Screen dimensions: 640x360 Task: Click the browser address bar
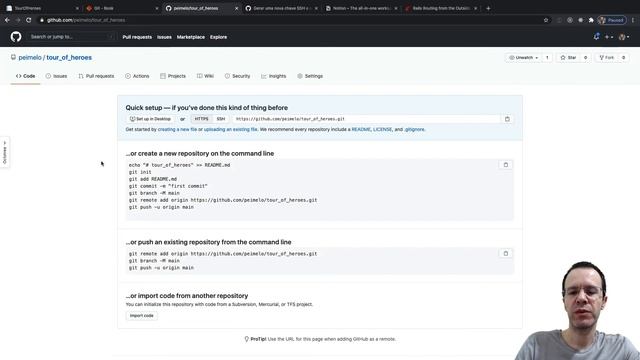[x=286, y=20]
